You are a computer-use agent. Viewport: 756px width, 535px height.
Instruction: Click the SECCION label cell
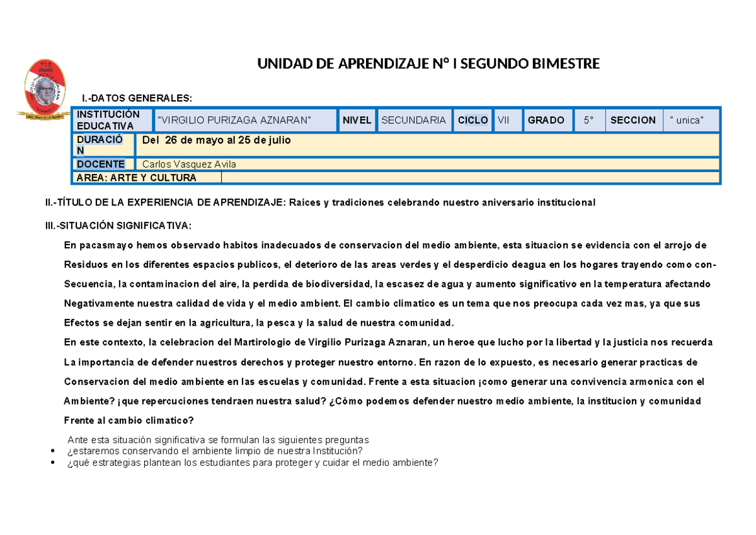point(634,120)
